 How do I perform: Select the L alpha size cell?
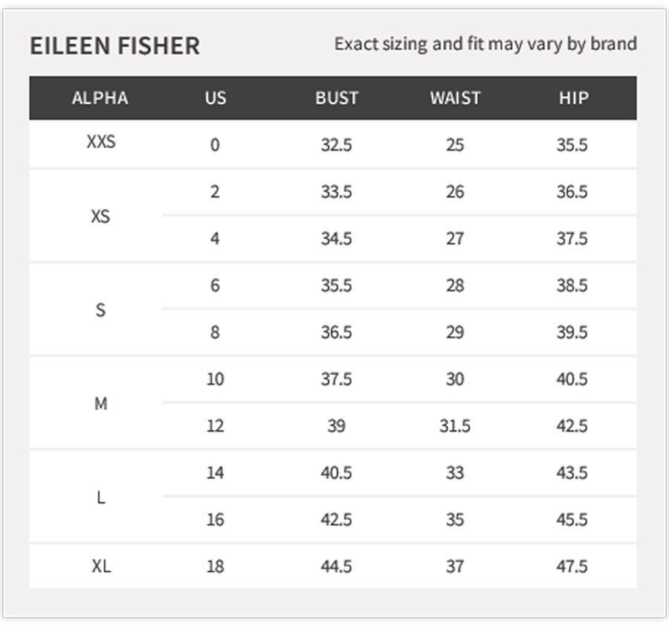tap(100, 498)
